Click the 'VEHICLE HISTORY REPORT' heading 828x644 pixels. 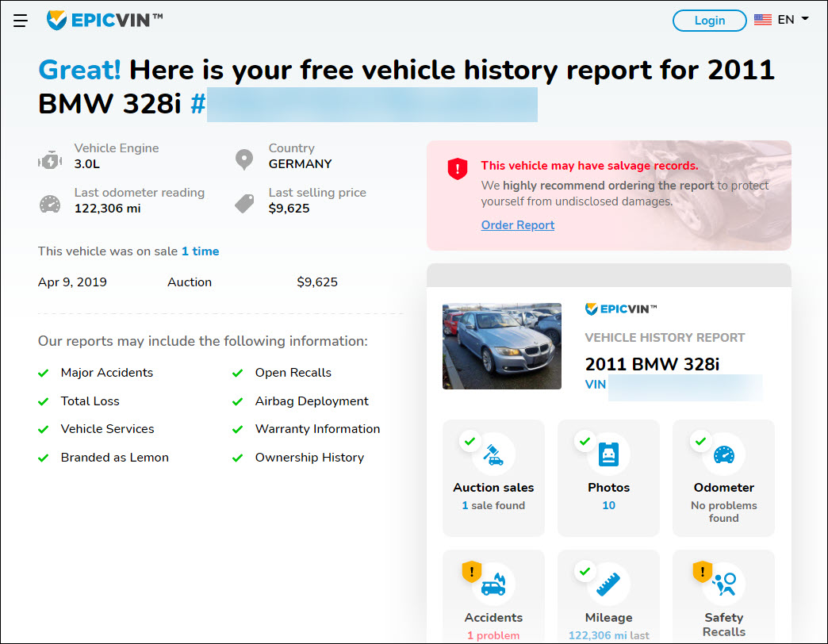point(665,338)
